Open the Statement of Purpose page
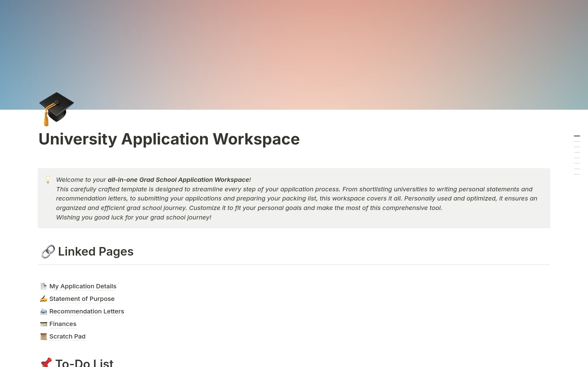 [82, 299]
